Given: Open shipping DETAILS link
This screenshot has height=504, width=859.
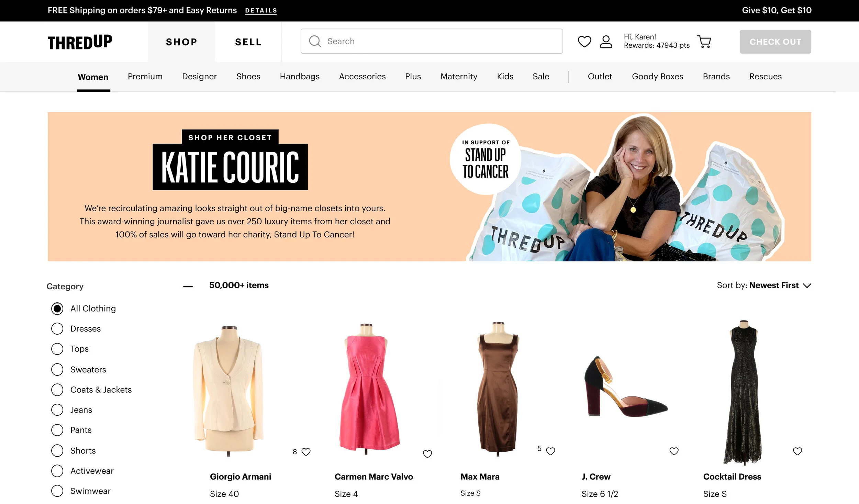Looking at the screenshot, I should (261, 11).
